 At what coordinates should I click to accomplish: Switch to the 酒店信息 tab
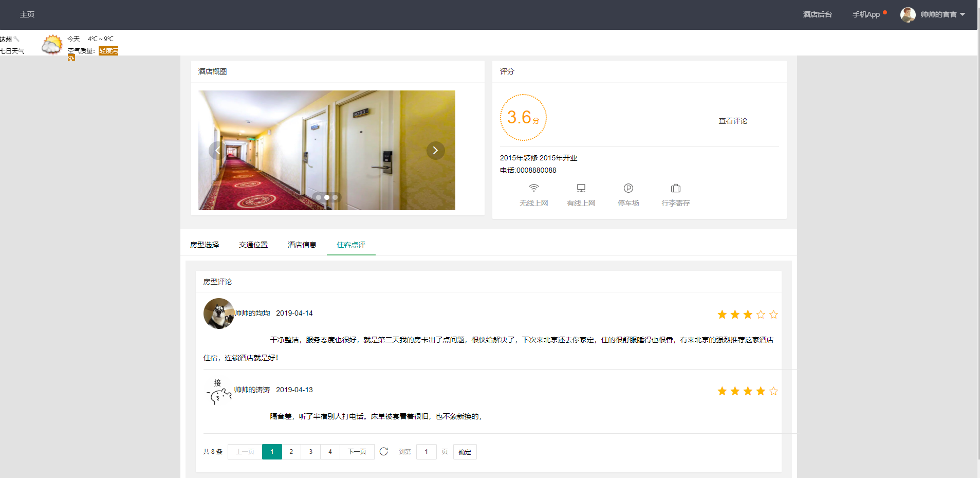click(x=302, y=245)
